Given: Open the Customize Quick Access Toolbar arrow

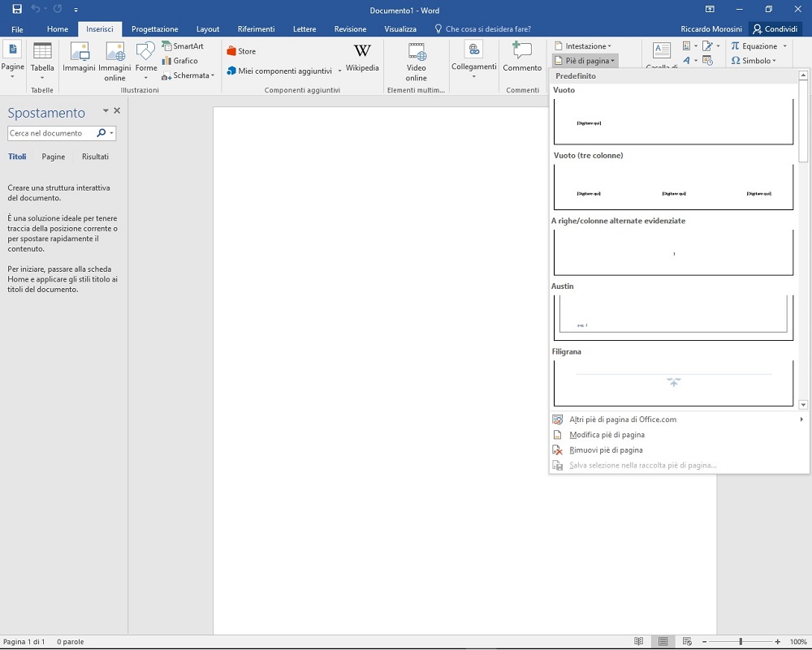Looking at the screenshot, I should pos(76,10).
